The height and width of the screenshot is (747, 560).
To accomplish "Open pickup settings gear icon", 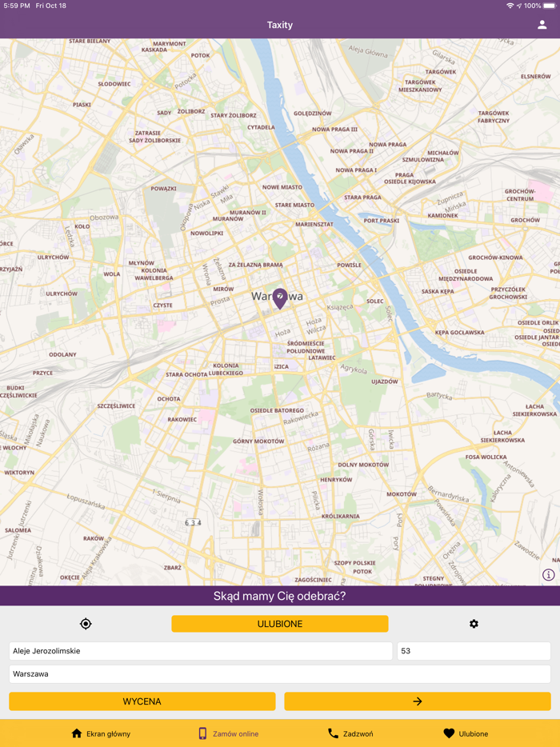I will [x=474, y=624].
